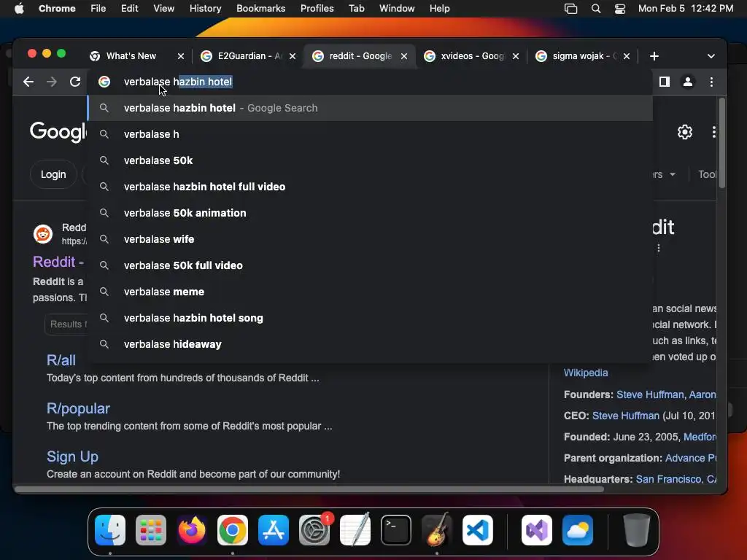Open Google quick settings gear

[x=684, y=132]
